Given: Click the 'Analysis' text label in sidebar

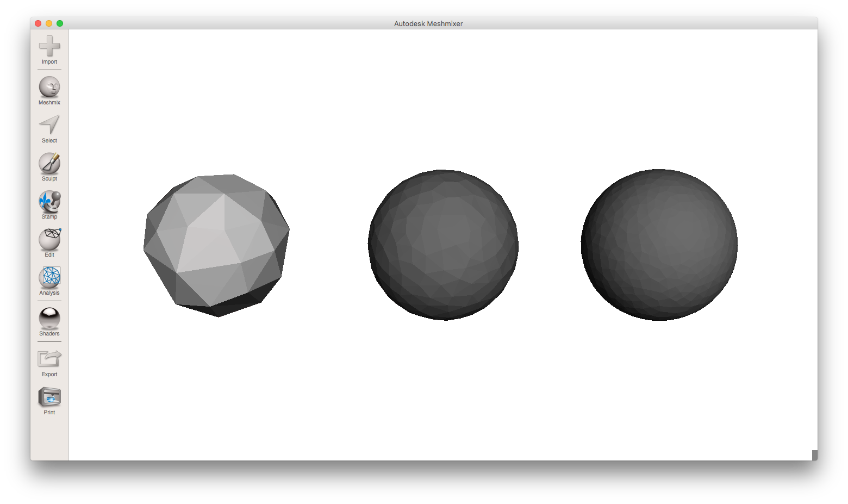Looking at the screenshot, I should click(x=49, y=293).
